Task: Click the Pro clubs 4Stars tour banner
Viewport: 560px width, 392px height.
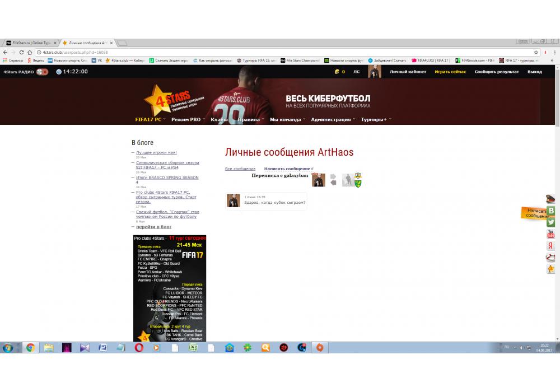Action: click(170, 288)
